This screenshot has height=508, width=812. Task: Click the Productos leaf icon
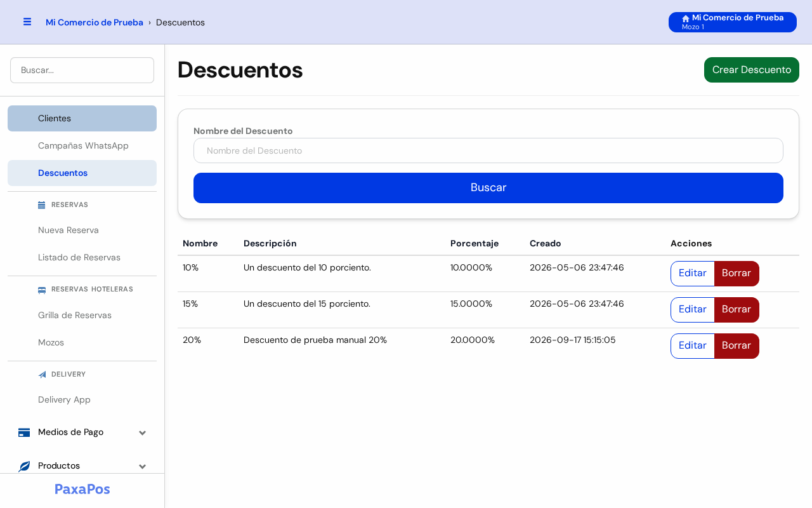24,466
